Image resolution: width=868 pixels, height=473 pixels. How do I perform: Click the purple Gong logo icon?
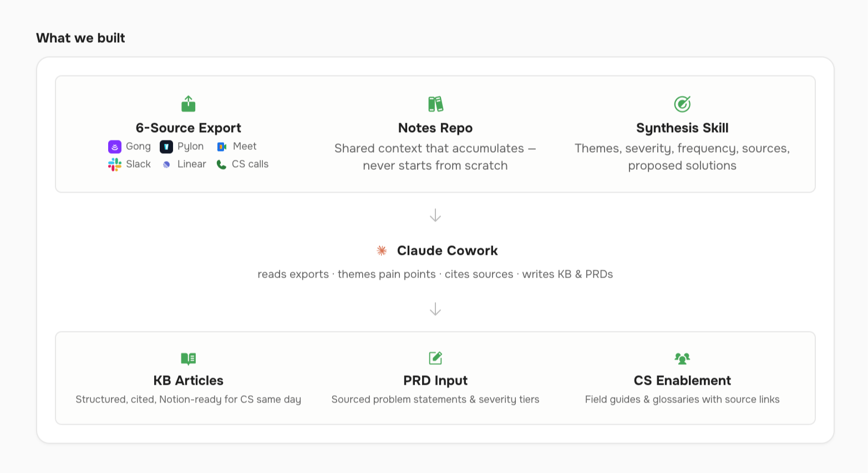[115, 147]
